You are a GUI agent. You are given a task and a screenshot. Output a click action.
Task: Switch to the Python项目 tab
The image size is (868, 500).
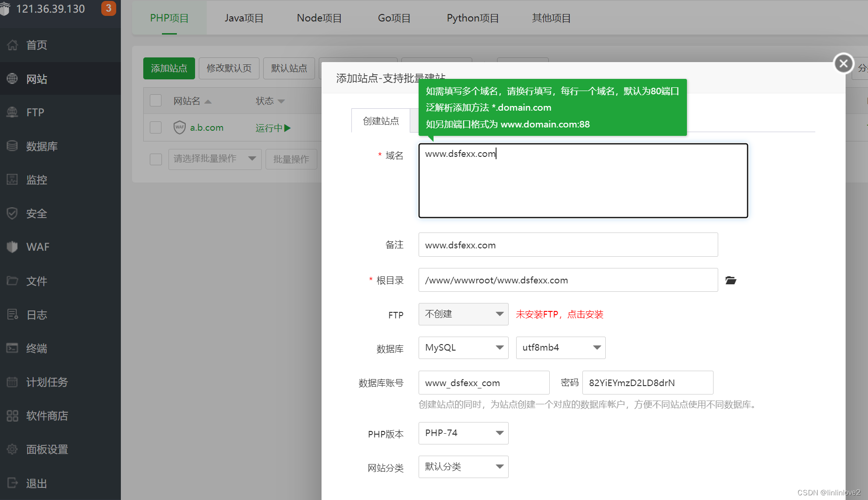coord(473,18)
